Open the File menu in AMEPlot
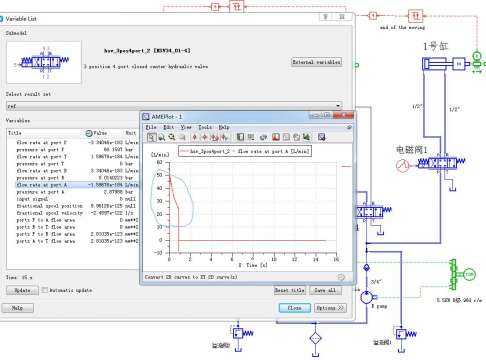The width and height of the screenshot is (486, 360). (151, 127)
